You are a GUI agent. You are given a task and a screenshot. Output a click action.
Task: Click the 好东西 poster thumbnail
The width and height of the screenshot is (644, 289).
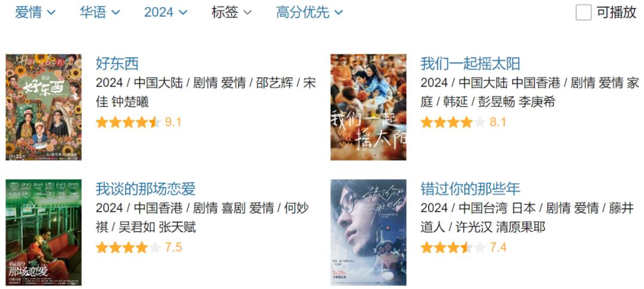(44, 107)
